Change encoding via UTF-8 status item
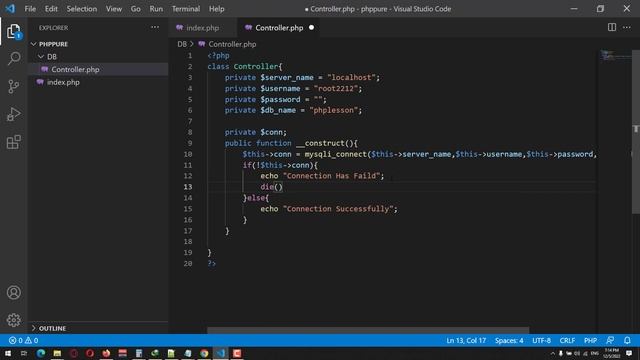The image size is (640, 360). [x=541, y=340]
